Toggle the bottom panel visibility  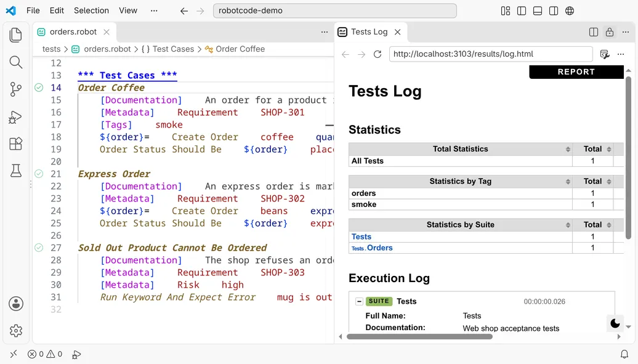pos(538,11)
